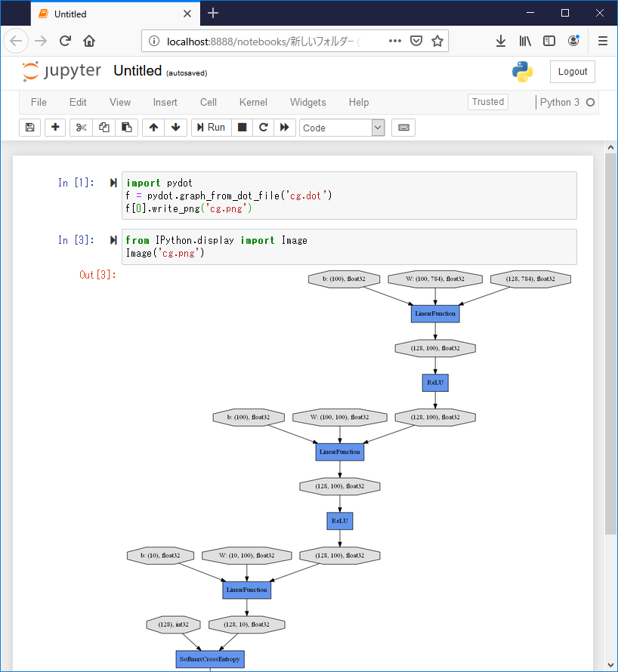
Task: Restart kernel and rerun all fast-forward icon
Action: pyautogui.click(x=284, y=128)
